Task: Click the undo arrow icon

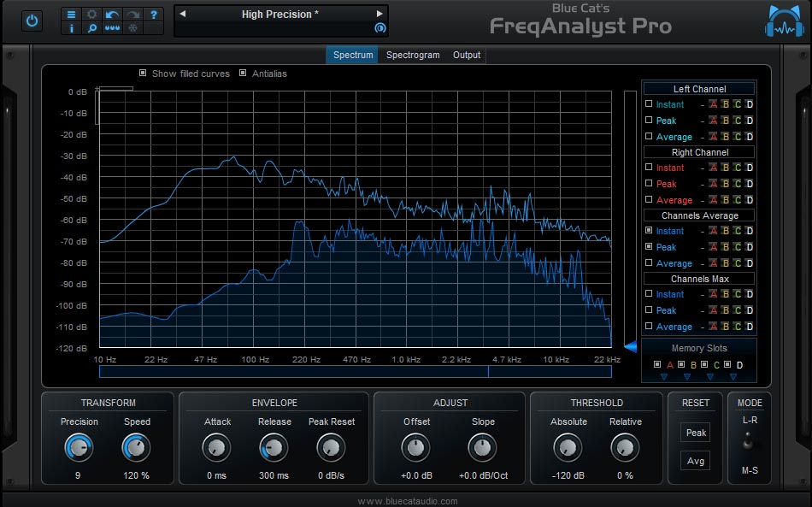Action: tap(112, 14)
